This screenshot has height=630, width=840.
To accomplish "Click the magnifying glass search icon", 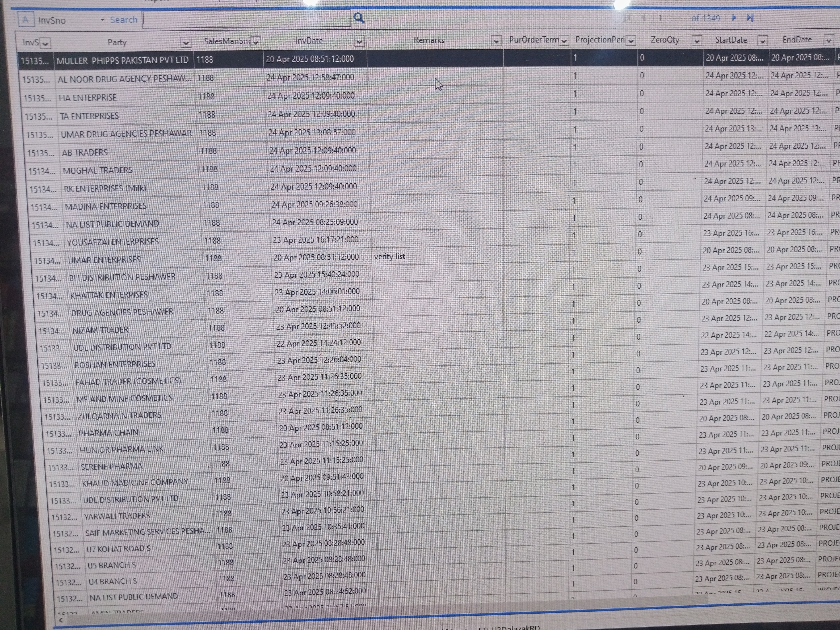I will (x=359, y=18).
